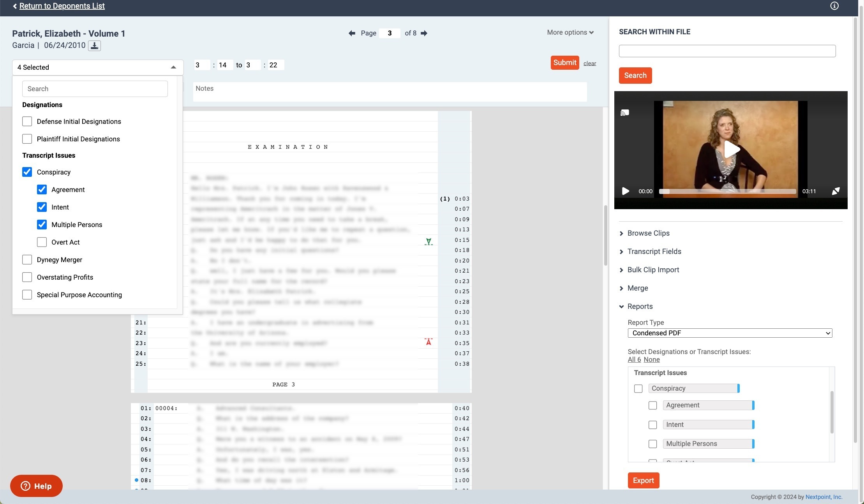
Task: Click the red designation marker icon
Action: [x=428, y=342]
